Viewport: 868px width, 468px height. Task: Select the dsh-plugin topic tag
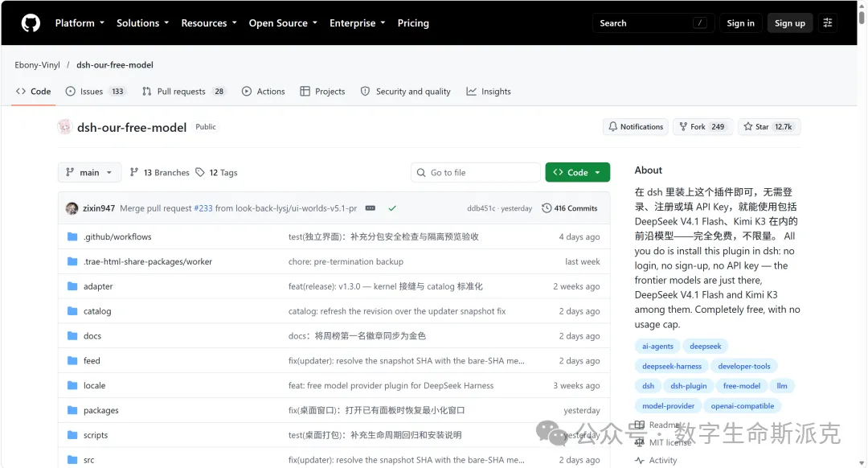[688, 386]
